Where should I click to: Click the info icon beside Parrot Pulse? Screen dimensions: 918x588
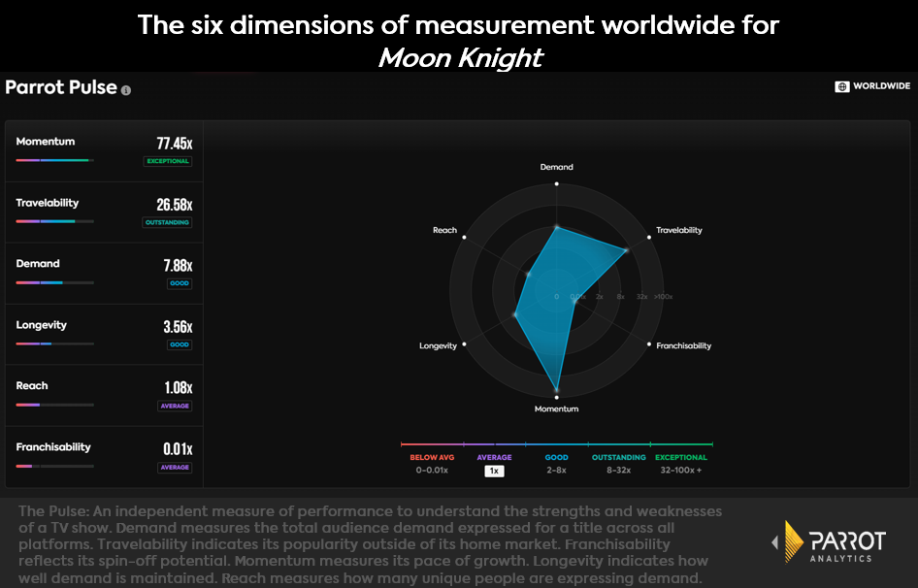tap(126, 90)
